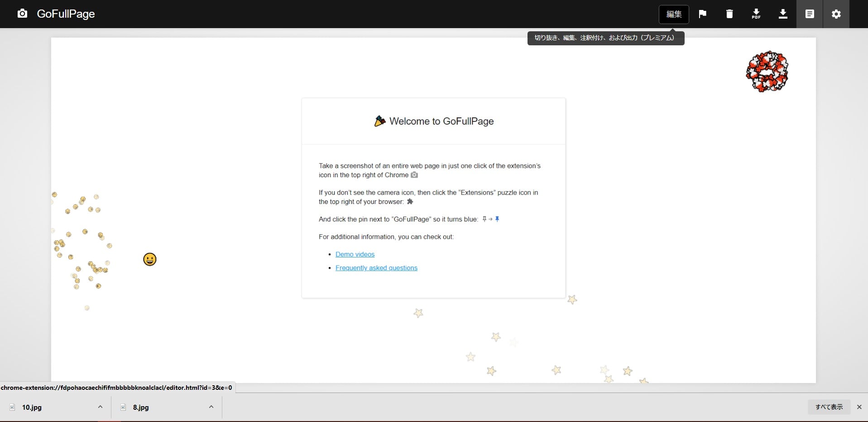Click the GoFullPage title text in the header
Viewport: 868px width, 422px height.
pos(66,14)
